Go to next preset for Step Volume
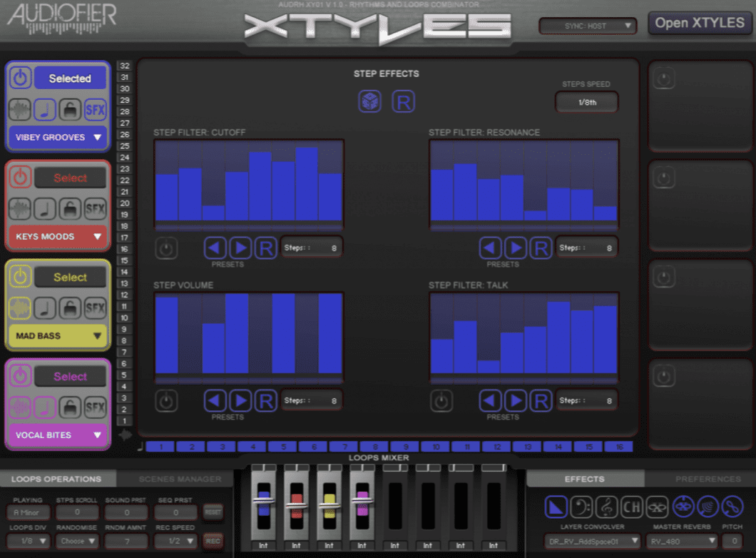The height and width of the screenshot is (558, 756). pyautogui.click(x=240, y=401)
